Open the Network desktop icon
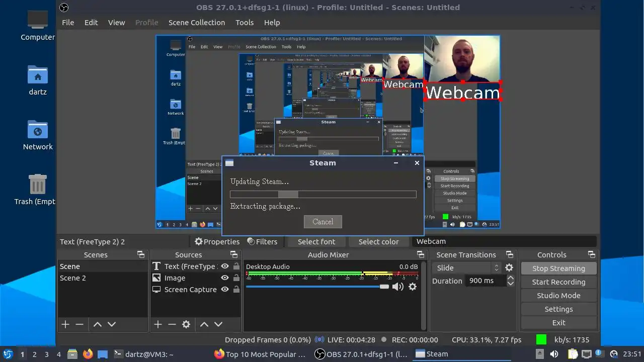 (x=38, y=135)
